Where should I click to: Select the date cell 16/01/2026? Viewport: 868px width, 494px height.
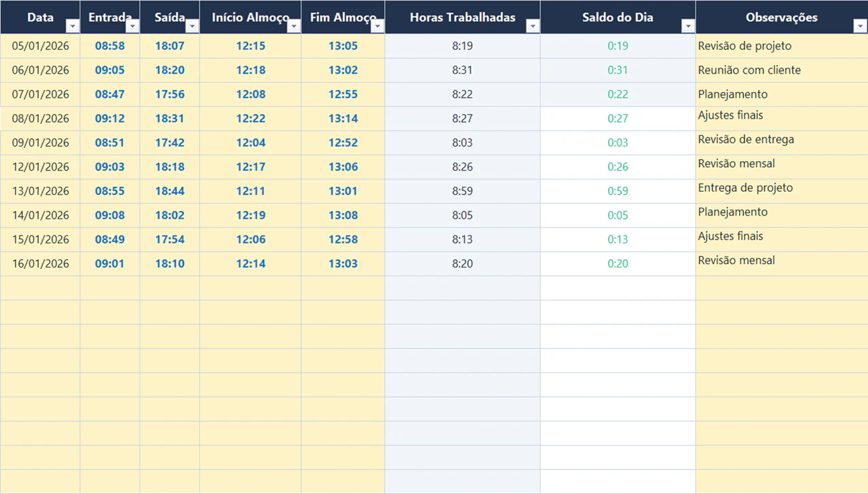[40, 263]
